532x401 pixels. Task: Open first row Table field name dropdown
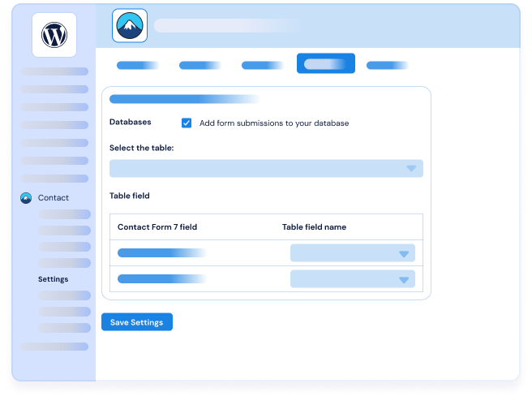click(x=353, y=253)
